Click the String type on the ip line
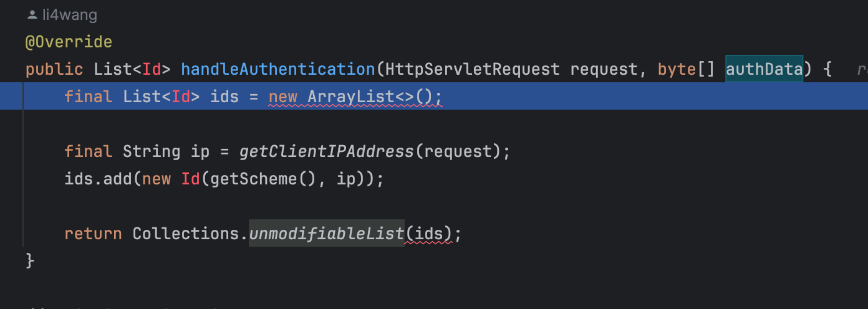 tap(152, 151)
